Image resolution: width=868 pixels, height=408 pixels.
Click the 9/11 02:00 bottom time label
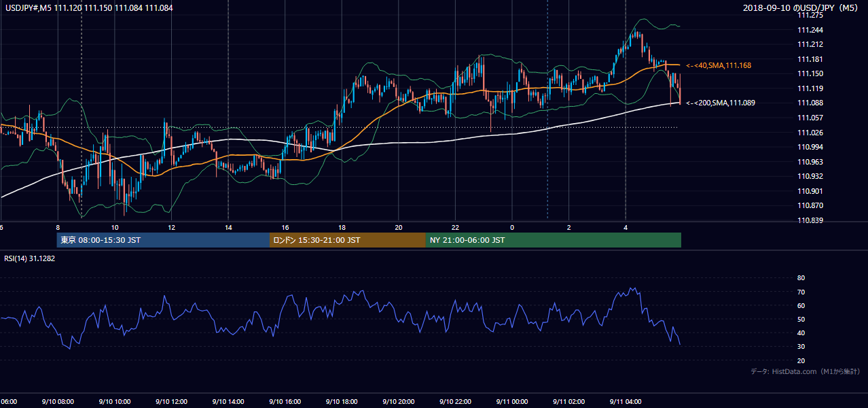tap(568, 402)
